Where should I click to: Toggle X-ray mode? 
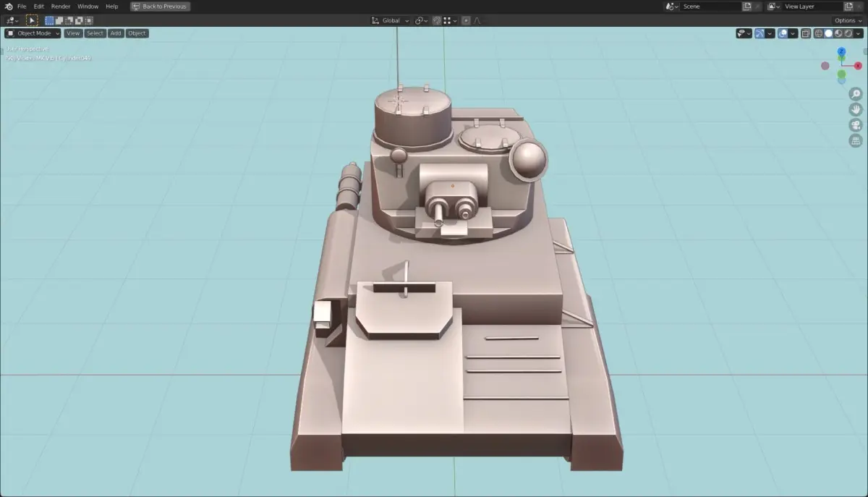pyautogui.click(x=806, y=33)
